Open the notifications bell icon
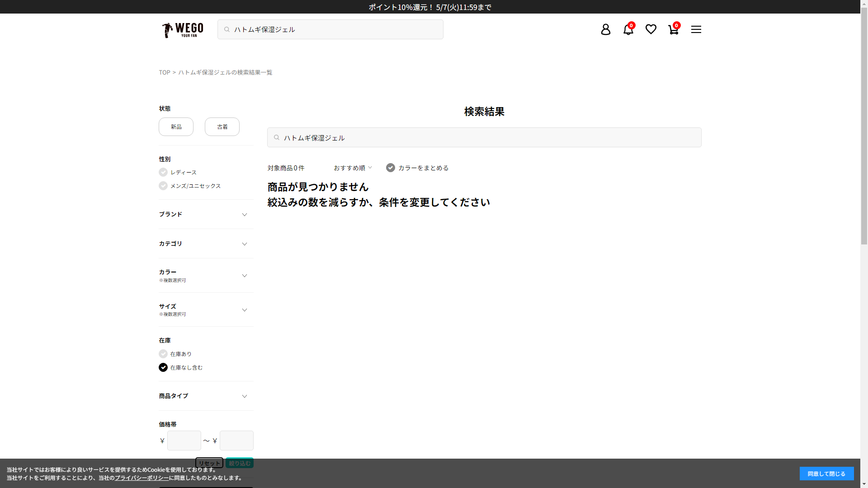Image resolution: width=868 pixels, height=488 pixels. (x=628, y=29)
